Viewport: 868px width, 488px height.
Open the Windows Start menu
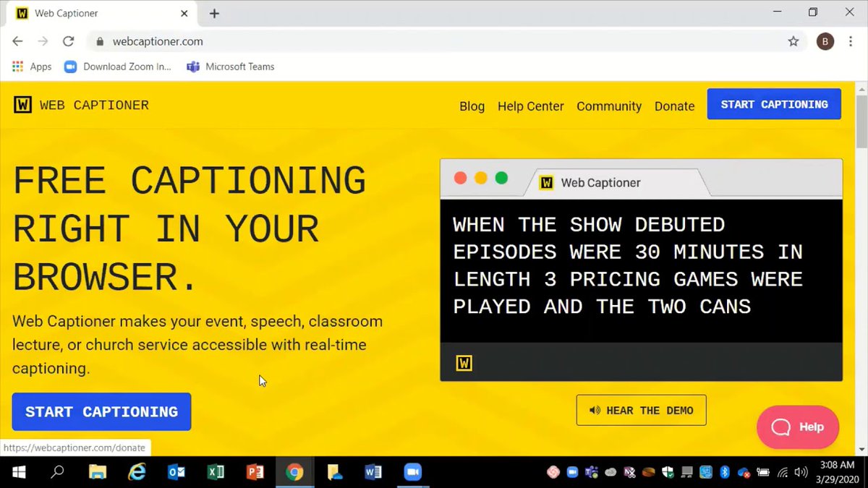[x=19, y=472]
